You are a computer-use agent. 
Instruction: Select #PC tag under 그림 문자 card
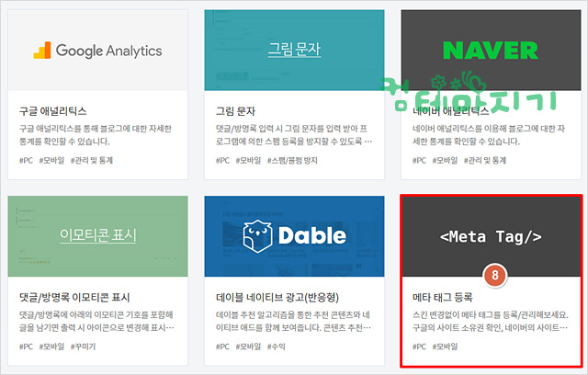point(222,161)
